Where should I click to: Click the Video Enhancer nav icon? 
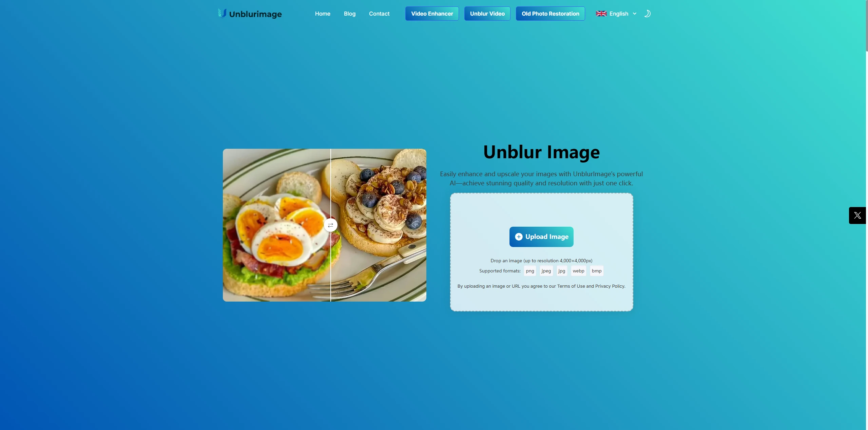(x=432, y=13)
